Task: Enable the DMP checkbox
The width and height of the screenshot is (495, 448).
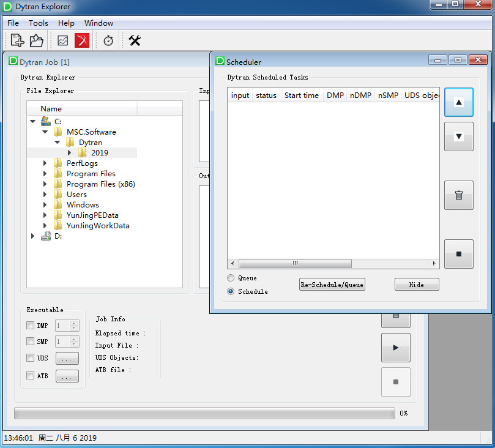Action: point(31,326)
